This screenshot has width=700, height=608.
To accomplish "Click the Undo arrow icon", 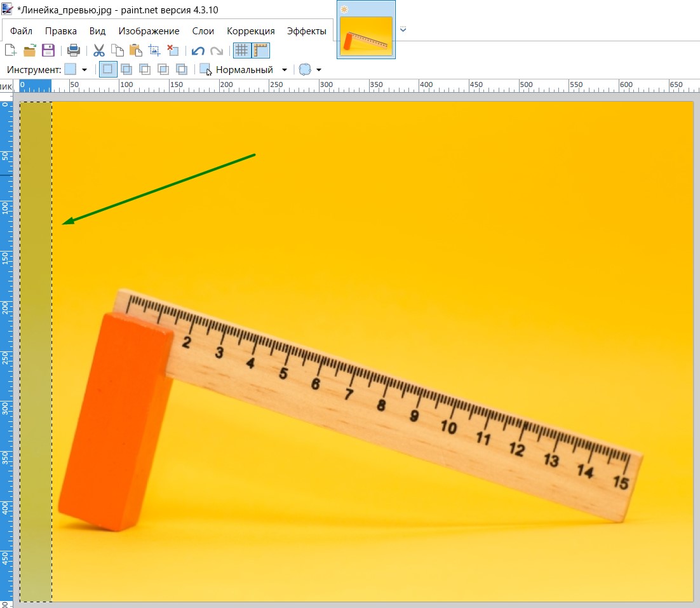I will tap(198, 51).
